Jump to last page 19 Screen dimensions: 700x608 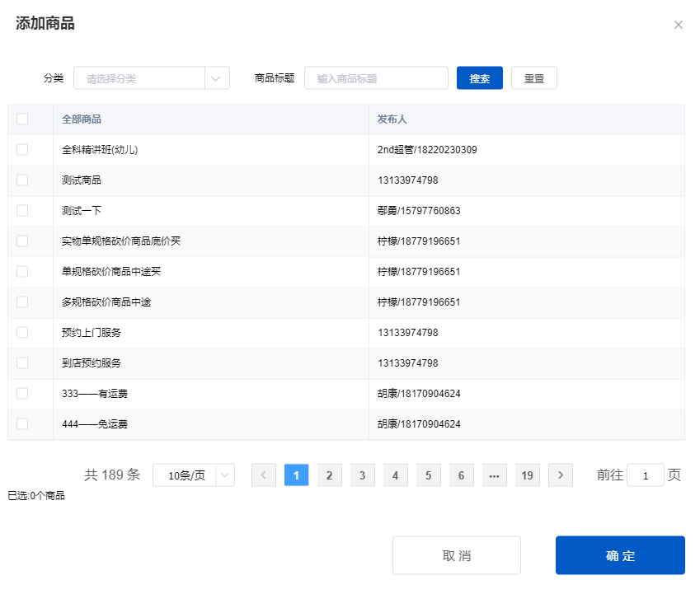(x=528, y=475)
